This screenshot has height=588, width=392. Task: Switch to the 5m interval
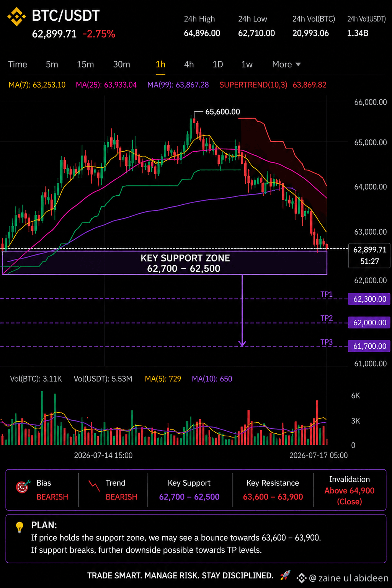point(52,64)
